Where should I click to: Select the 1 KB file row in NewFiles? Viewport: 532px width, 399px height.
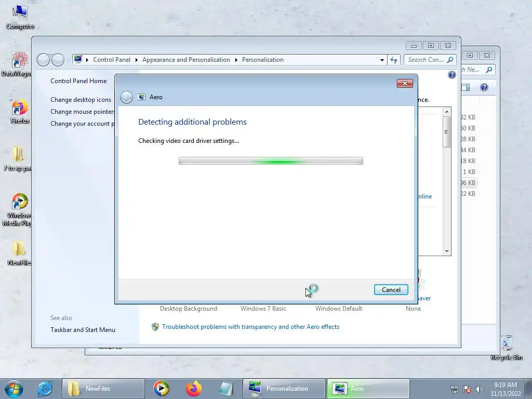pyautogui.click(x=469, y=171)
